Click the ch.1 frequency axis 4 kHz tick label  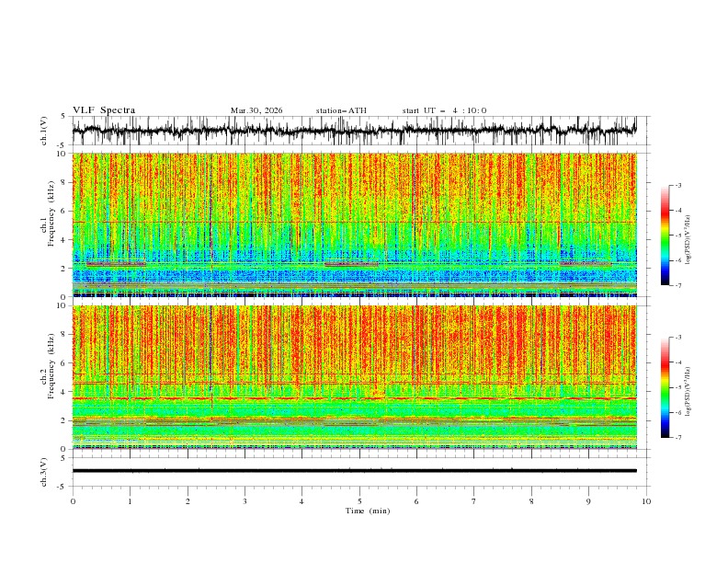(x=63, y=240)
